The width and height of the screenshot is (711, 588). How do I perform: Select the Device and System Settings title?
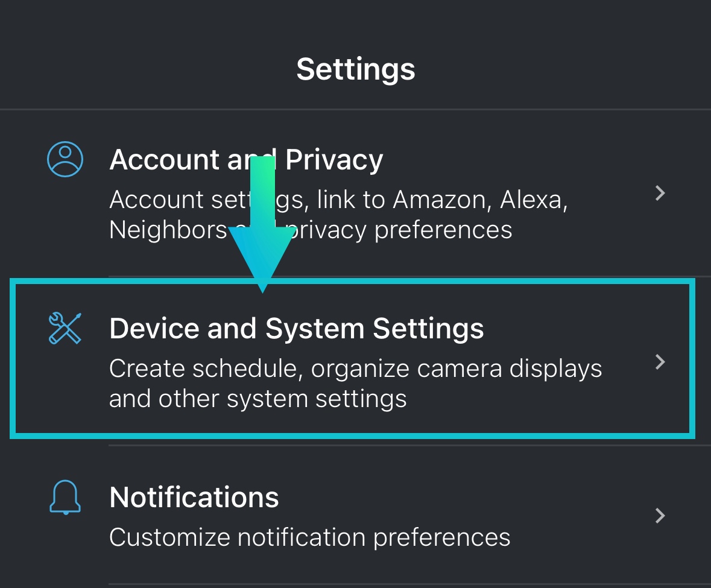click(296, 329)
